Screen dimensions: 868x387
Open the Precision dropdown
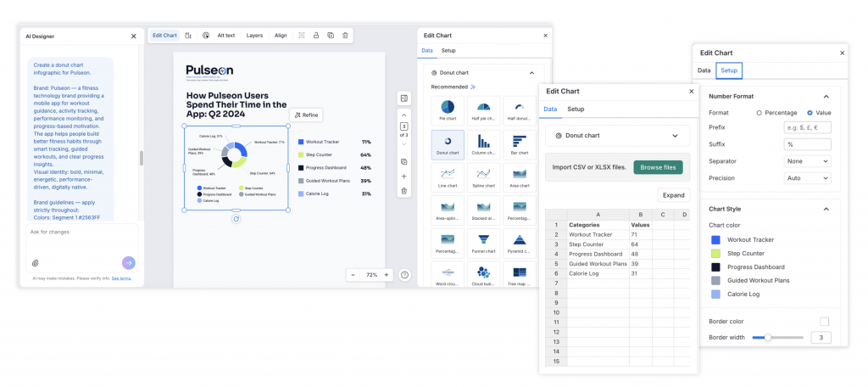click(x=808, y=178)
